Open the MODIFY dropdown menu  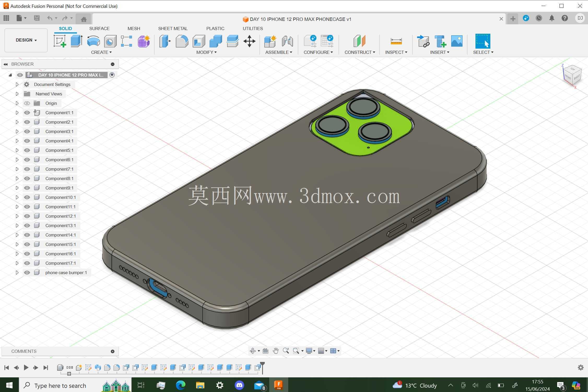click(x=207, y=52)
